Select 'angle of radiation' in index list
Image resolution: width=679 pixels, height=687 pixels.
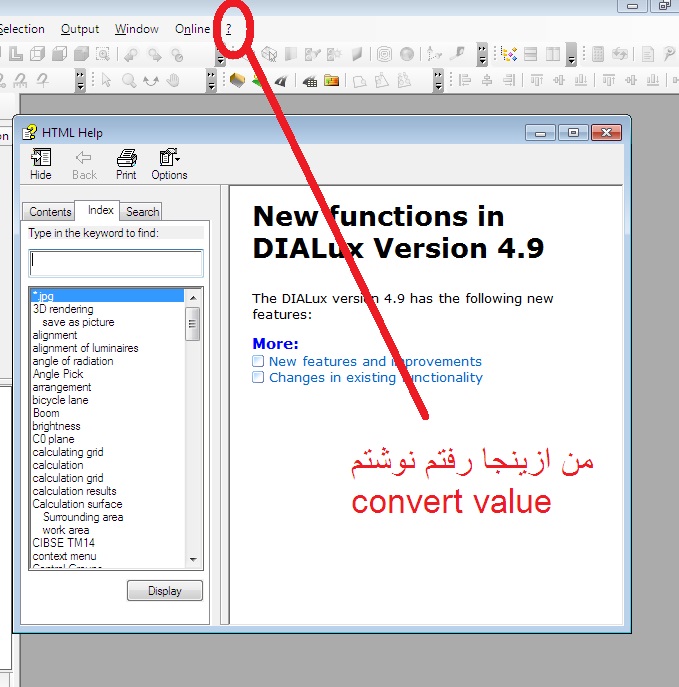pos(73,361)
